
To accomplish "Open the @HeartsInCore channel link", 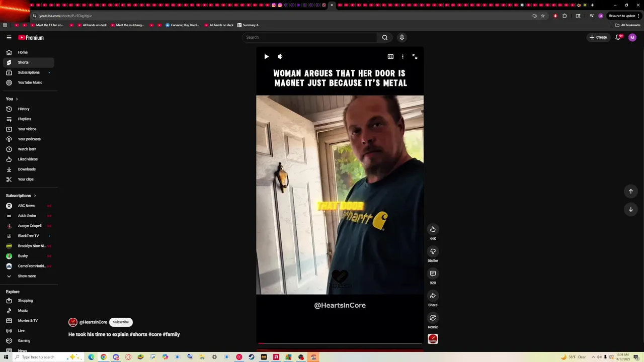I will pos(93,322).
